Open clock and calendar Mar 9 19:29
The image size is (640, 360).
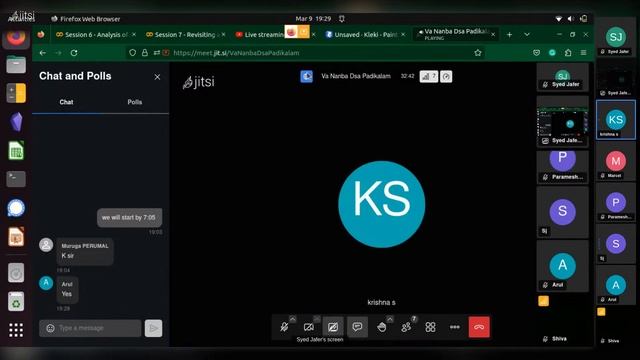(313, 19)
